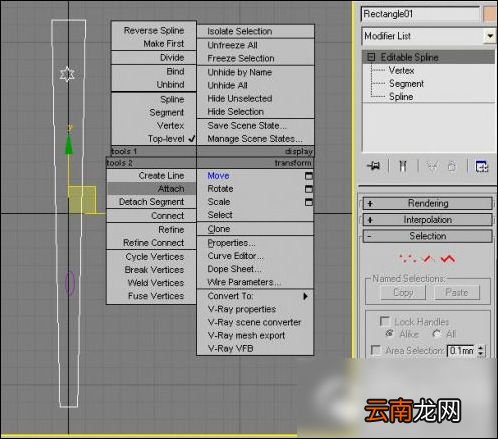
Task: Open V-Ray VFB menu entry
Action: pos(255,348)
